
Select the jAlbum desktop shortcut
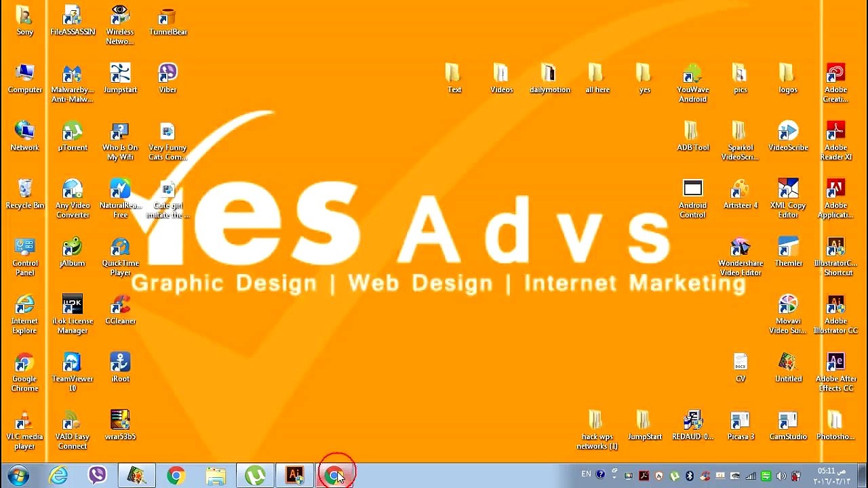coord(73,252)
